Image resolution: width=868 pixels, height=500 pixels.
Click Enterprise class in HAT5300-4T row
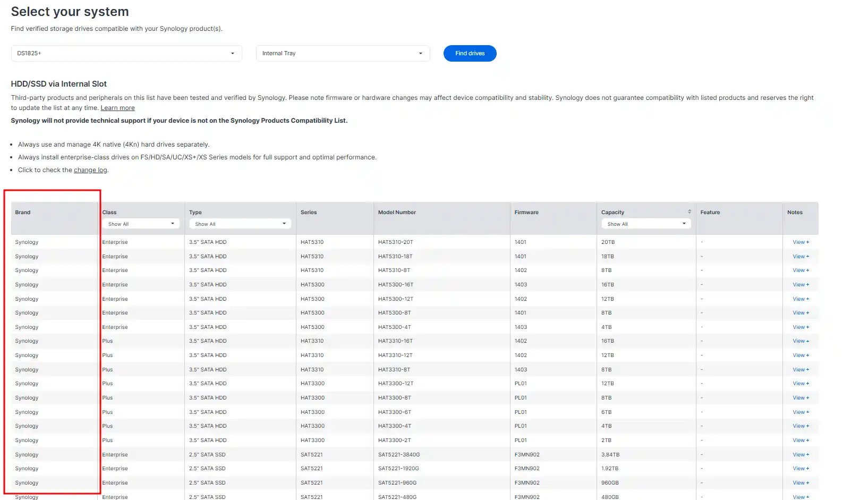pyautogui.click(x=115, y=327)
